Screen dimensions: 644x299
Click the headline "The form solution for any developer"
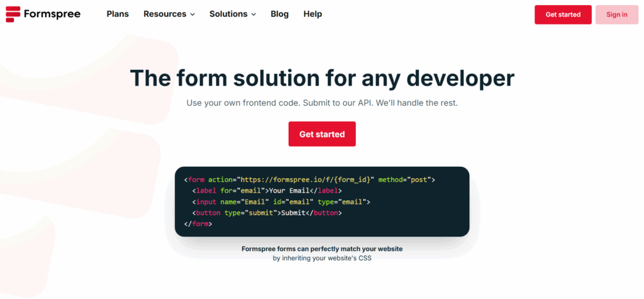(322, 77)
